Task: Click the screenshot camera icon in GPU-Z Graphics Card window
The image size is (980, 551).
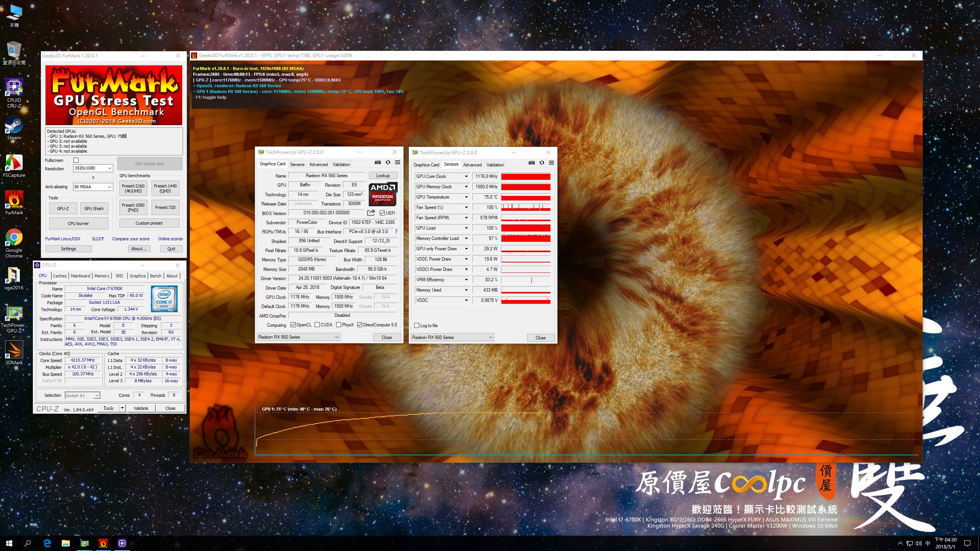Action: click(x=378, y=162)
